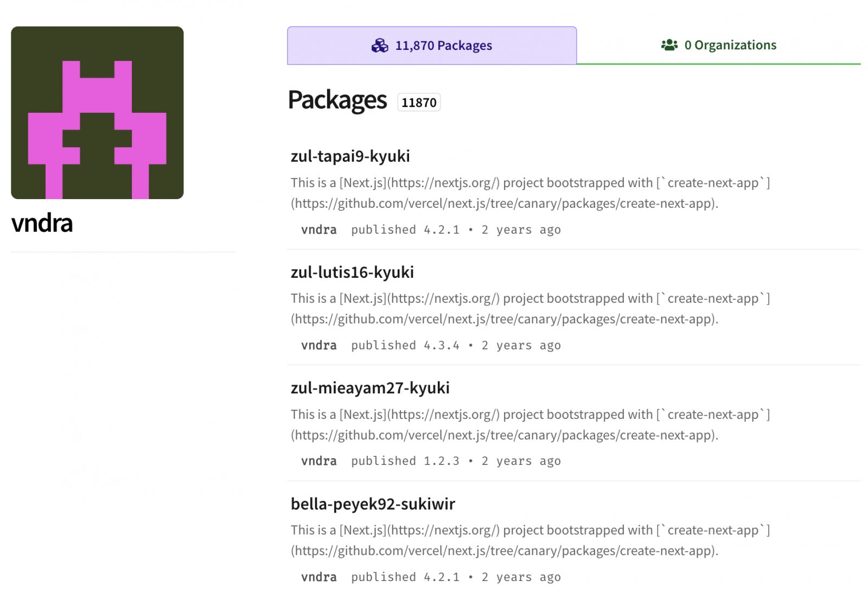
Task: Go to the bella-peyek92-sukiwir package
Action: click(373, 504)
